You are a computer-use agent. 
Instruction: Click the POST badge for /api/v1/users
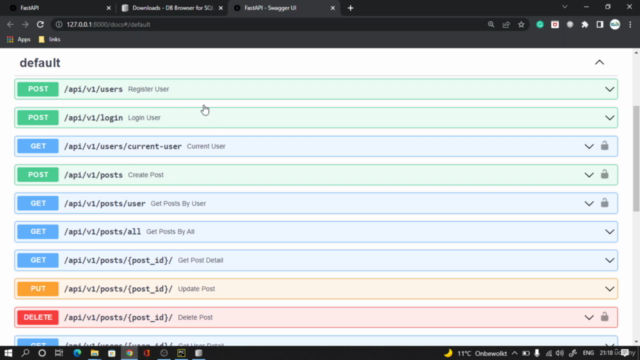point(38,89)
